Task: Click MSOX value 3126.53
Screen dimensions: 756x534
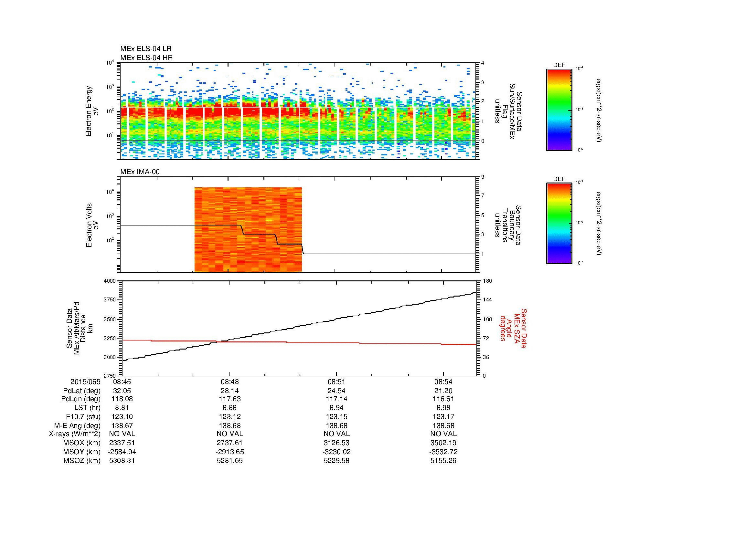Action: (336, 443)
